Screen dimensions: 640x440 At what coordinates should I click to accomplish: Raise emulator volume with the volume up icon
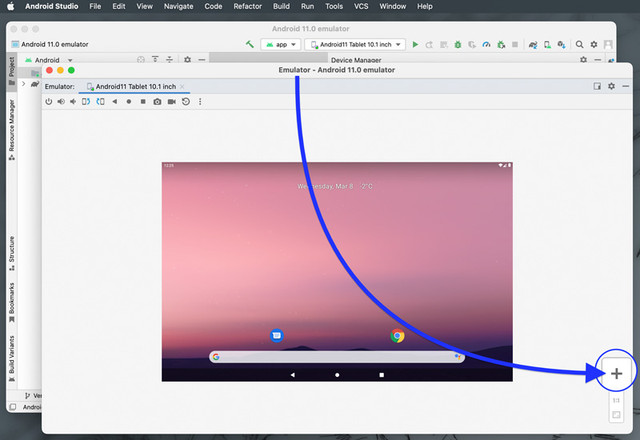click(61, 102)
